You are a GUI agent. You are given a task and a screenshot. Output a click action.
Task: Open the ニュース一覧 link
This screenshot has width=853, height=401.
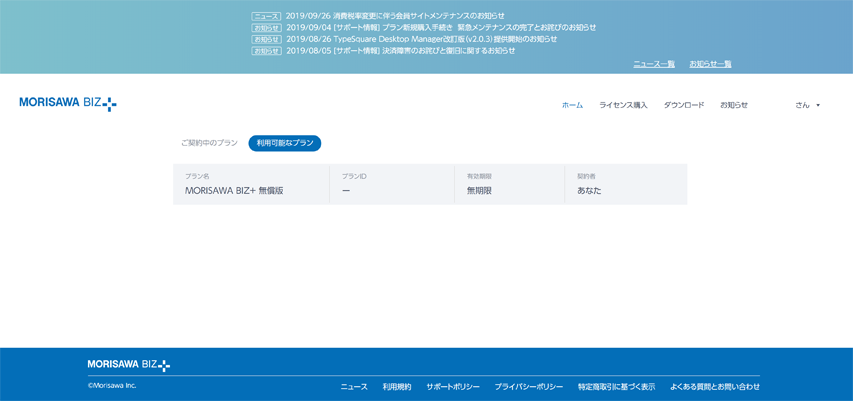point(654,64)
